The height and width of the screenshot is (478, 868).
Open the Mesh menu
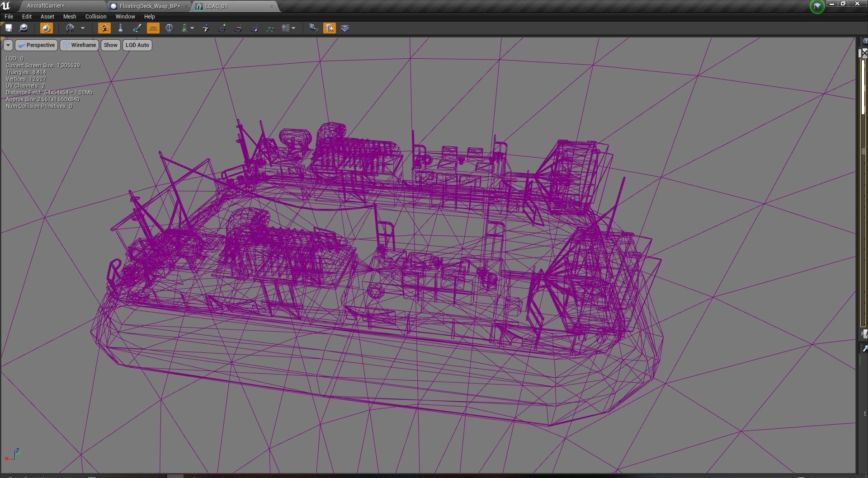pos(70,16)
